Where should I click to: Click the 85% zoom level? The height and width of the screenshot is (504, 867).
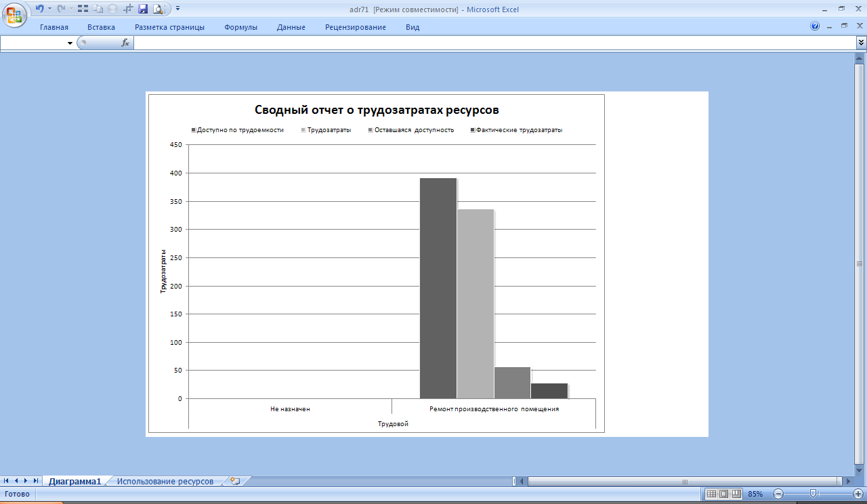pyautogui.click(x=755, y=494)
